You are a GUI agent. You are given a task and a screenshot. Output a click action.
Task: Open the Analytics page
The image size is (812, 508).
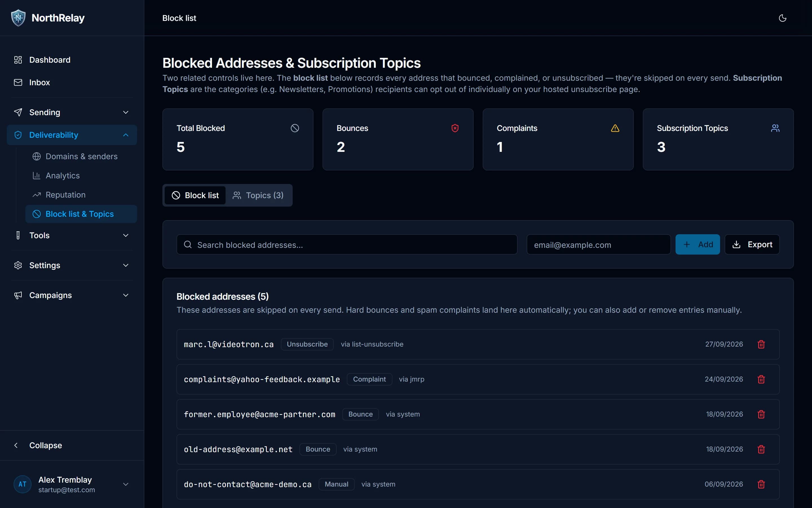(x=81, y=175)
